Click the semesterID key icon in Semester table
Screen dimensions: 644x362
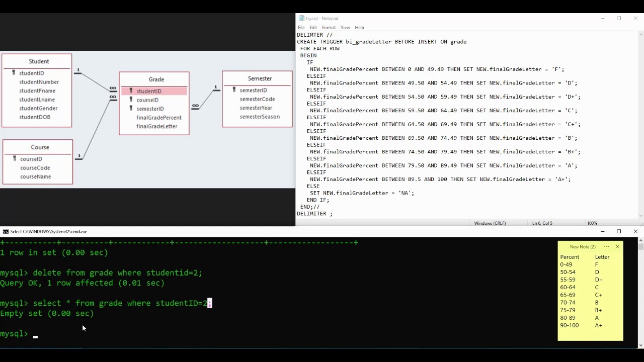tap(234, 90)
